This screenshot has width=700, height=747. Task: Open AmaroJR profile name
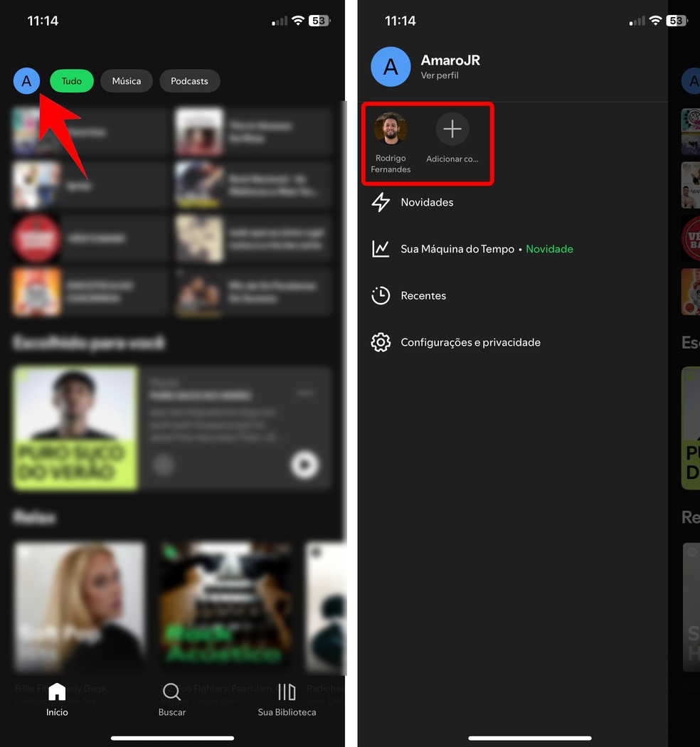450,60
